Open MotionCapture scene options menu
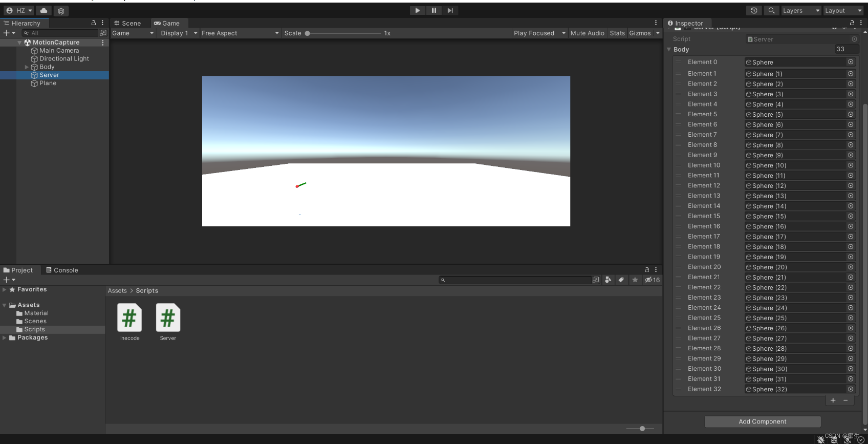868x444 pixels. [103, 43]
